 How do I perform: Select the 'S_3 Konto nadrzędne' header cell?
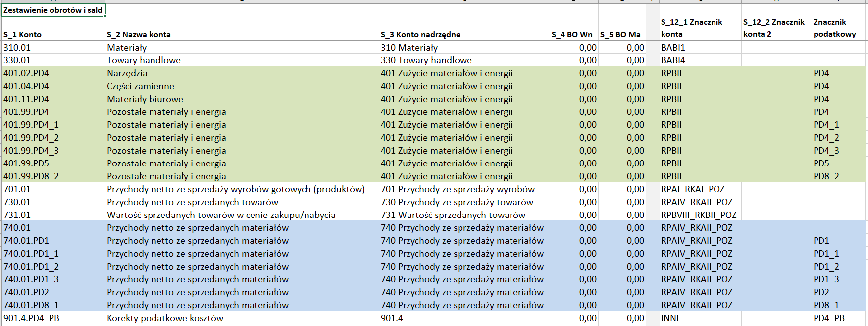464,28
